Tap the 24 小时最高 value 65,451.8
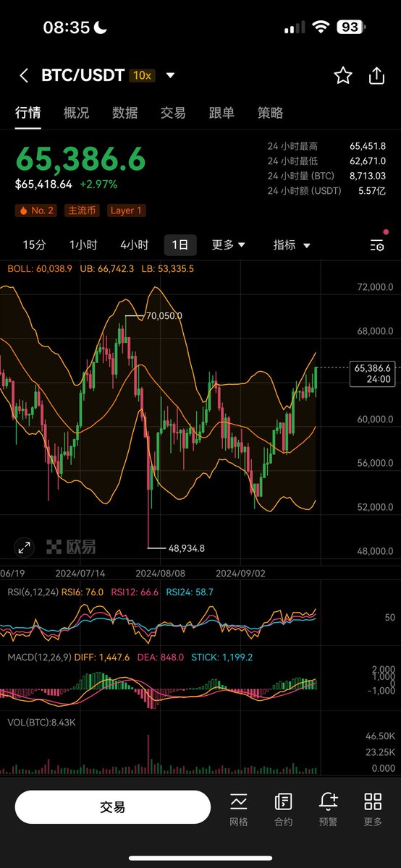This screenshot has height=868, width=401. (x=367, y=145)
